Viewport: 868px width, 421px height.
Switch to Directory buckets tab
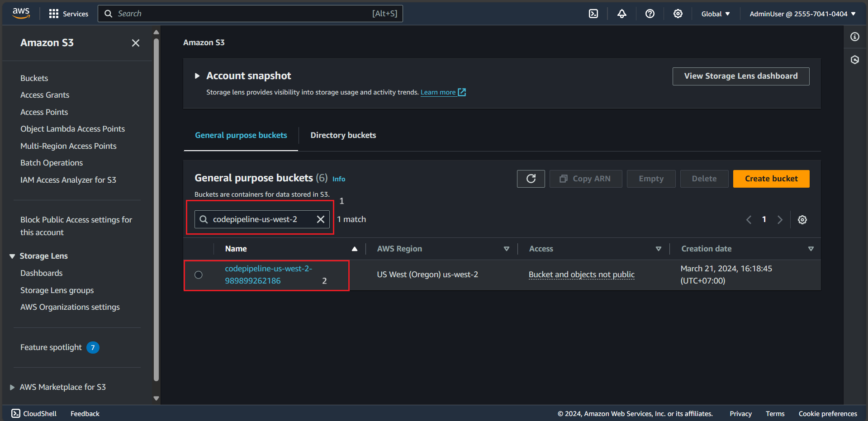click(343, 135)
